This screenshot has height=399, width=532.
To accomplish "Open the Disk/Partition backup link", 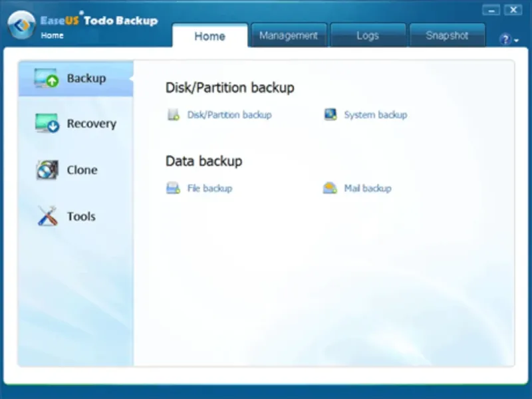I will [x=229, y=114].
